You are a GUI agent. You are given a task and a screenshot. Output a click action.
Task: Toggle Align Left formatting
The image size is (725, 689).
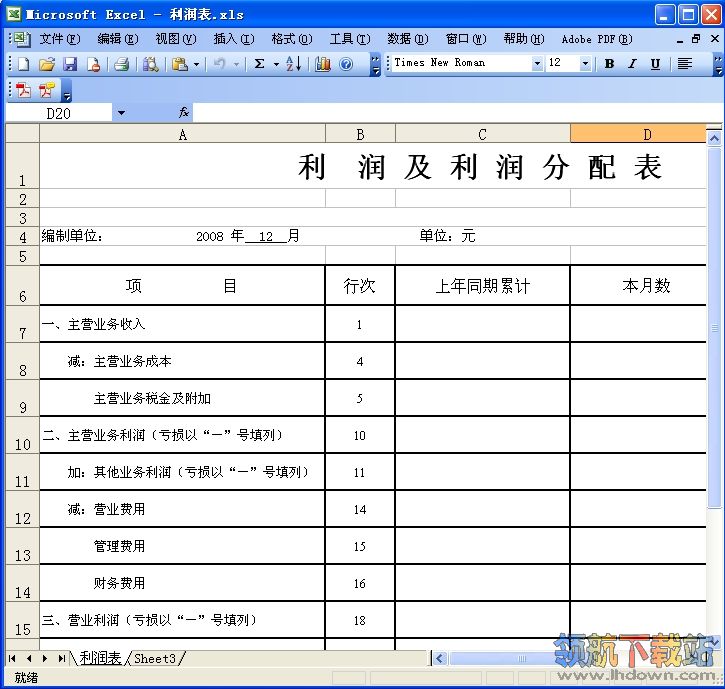(x=684, y=64)
